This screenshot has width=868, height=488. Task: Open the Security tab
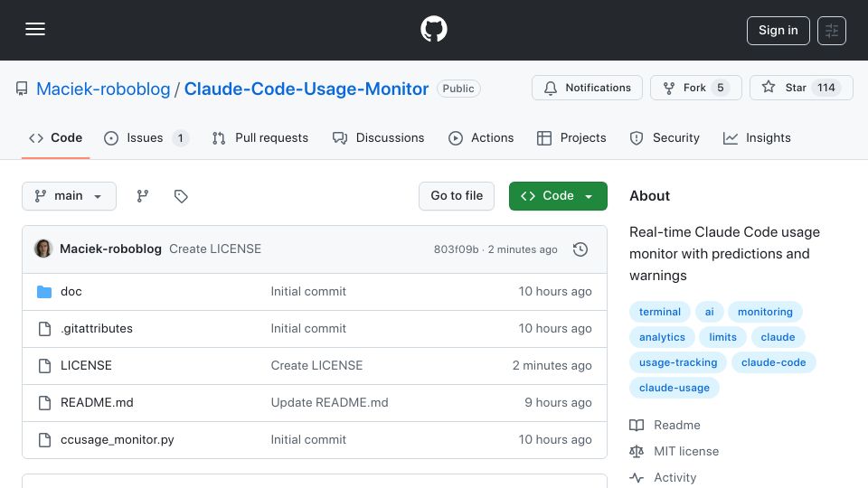tap(665, 137)
